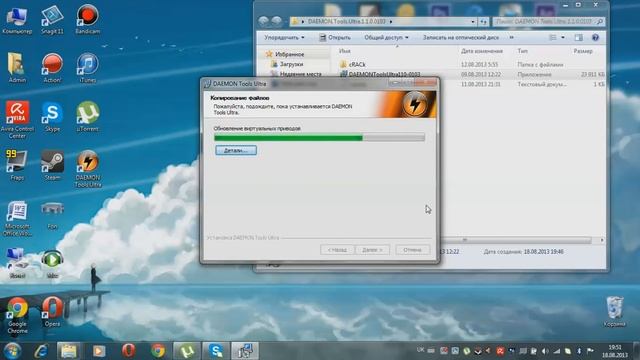Click the installer Next button
This screenshot has height=360, width=640.
pyautogui.click(x=372, y=249)
